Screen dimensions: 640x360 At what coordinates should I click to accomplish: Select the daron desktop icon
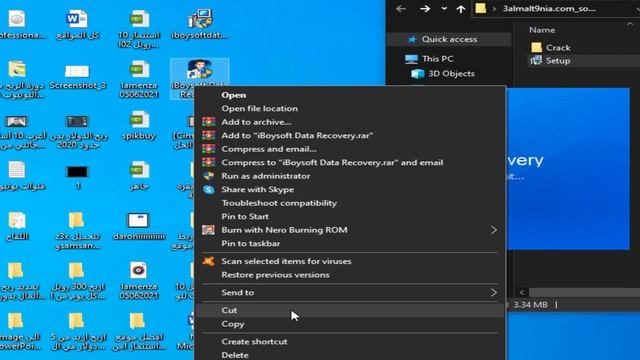[x=139, y=226]
